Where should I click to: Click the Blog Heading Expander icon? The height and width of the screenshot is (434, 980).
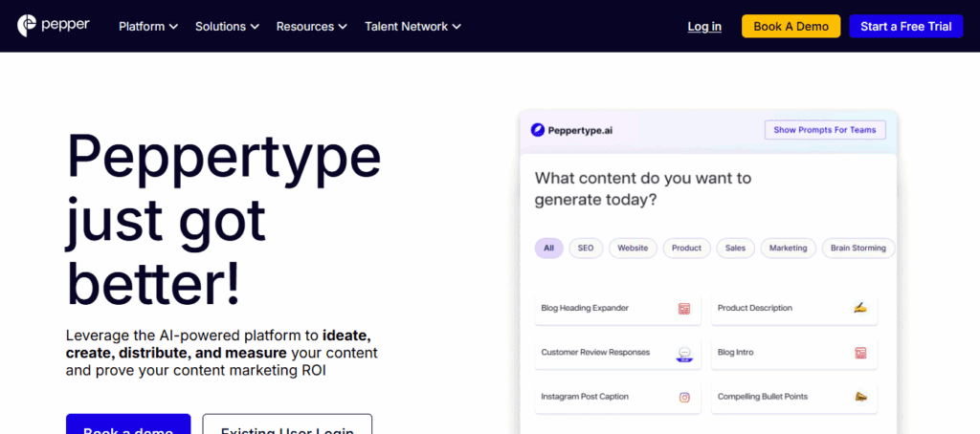[x=684, y=309]
